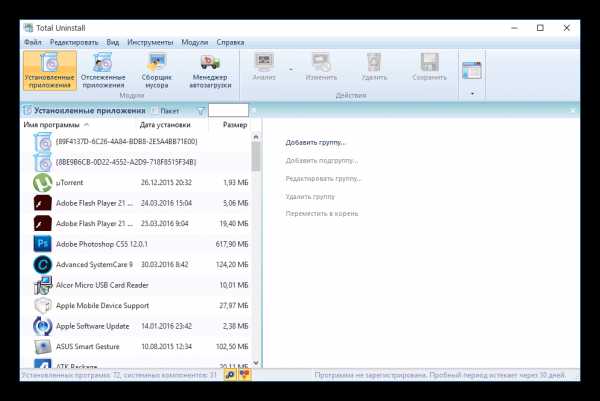Click installed programs count in status bar
The image size is (600, 401).
[119, 375]
